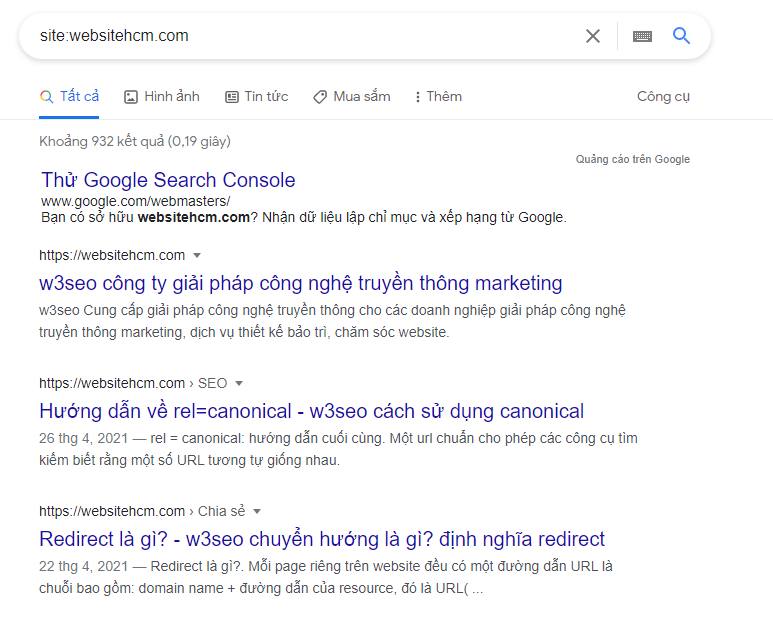
Task: Click the tag icon on the Mua sắm tab
Action: pos(320,97)
